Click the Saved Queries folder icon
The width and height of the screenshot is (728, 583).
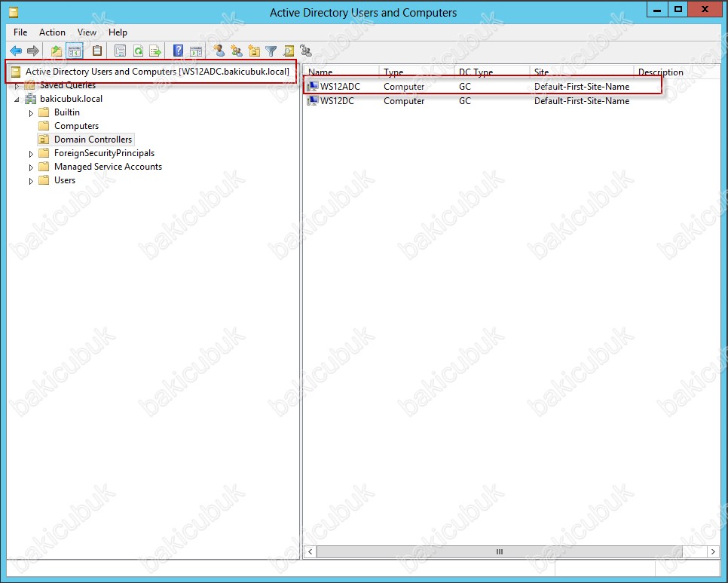coord(29,85)
